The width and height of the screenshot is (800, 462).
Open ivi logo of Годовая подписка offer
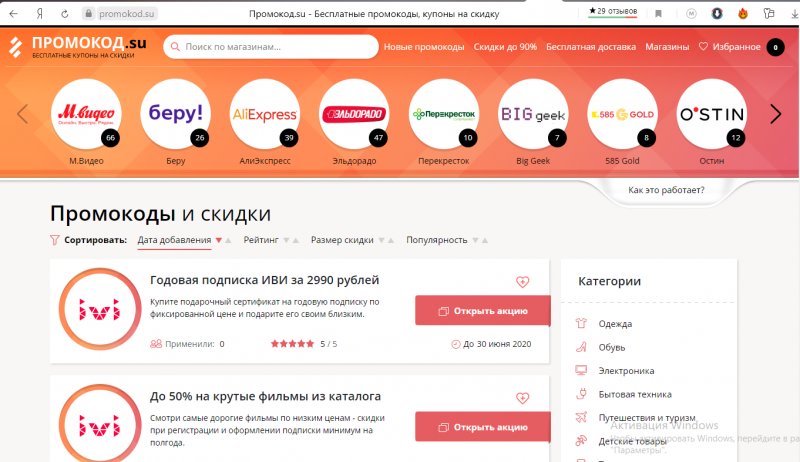[x=100, y=309]
